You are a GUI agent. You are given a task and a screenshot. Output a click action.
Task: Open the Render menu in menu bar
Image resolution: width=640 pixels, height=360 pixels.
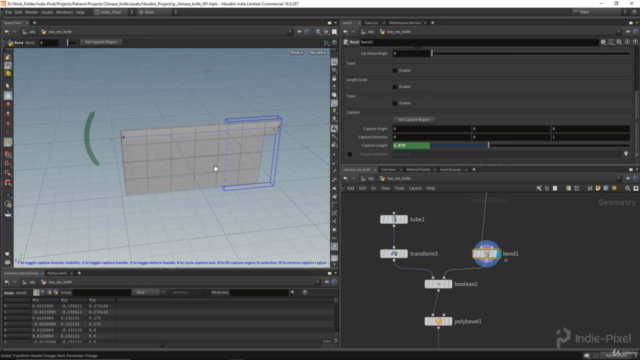click(31, 12)
